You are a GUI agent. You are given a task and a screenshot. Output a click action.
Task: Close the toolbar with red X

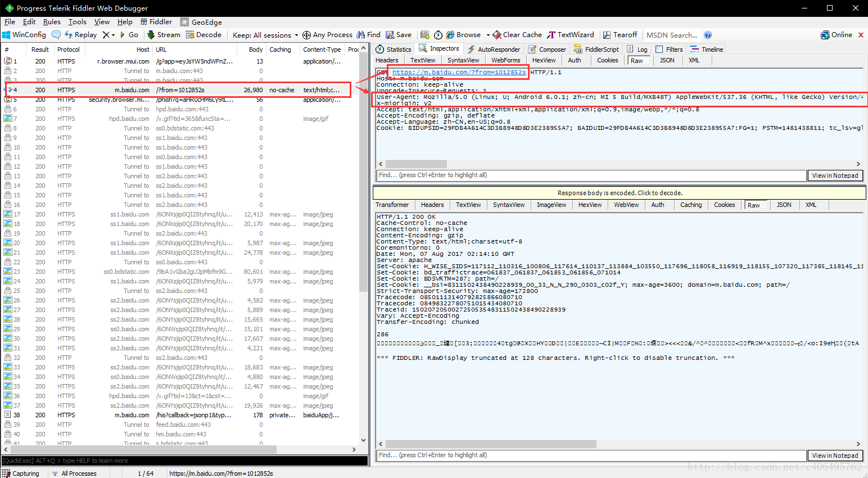click(861, 35)
